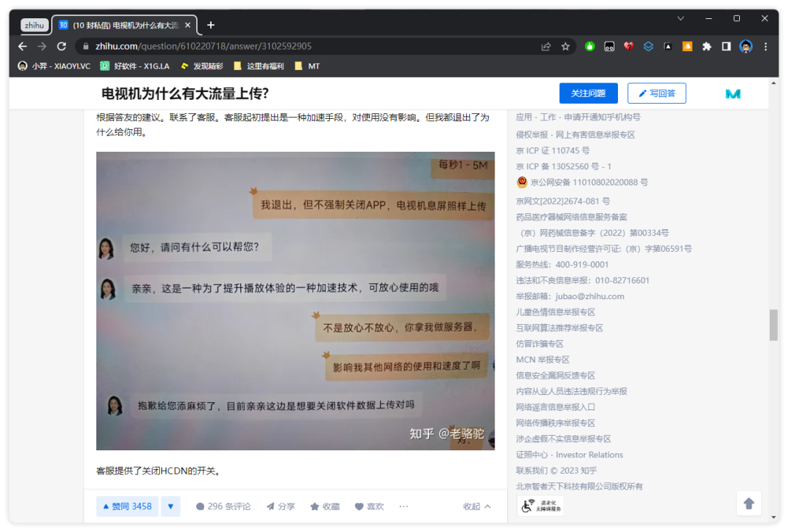Click the lock icon in address bar

click(x=86, y=46)
